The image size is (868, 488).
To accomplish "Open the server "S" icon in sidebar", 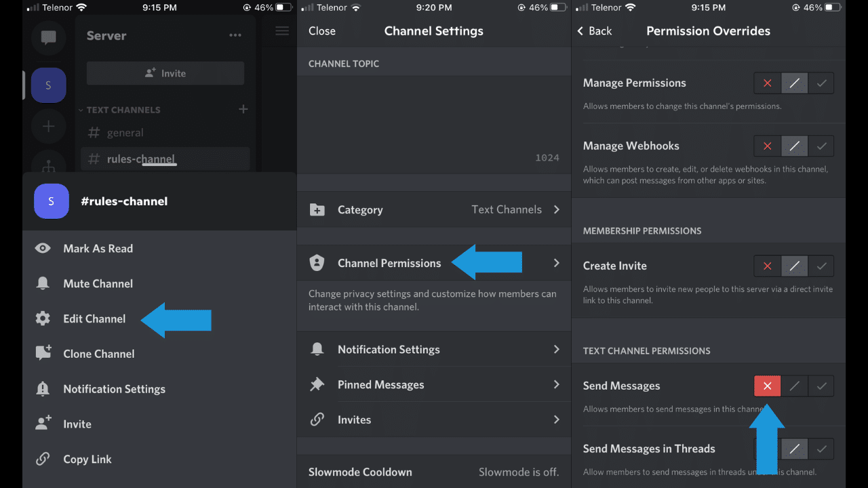I will coord(48,85).
